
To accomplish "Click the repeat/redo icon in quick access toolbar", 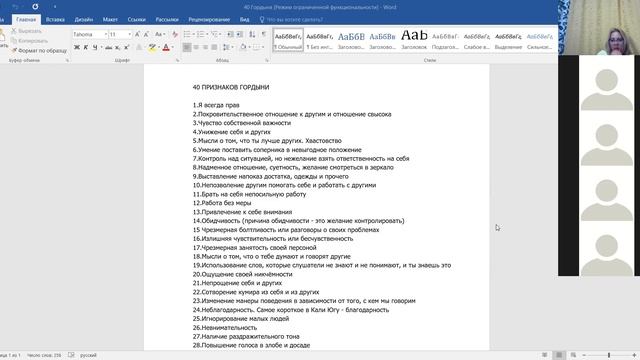I will point(35,7).
